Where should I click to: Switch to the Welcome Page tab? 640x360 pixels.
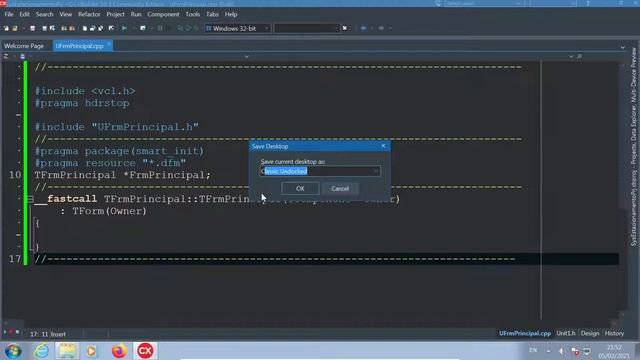click(24, 46)
